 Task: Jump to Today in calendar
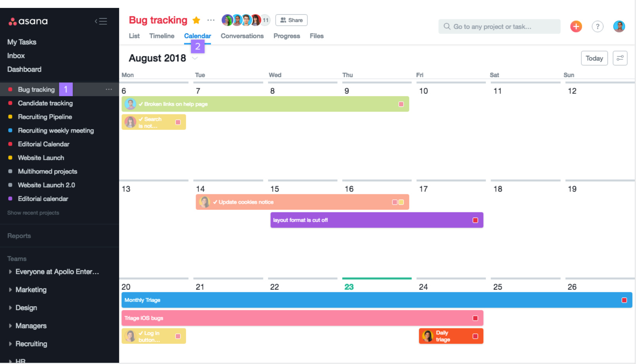pos(594,58)
